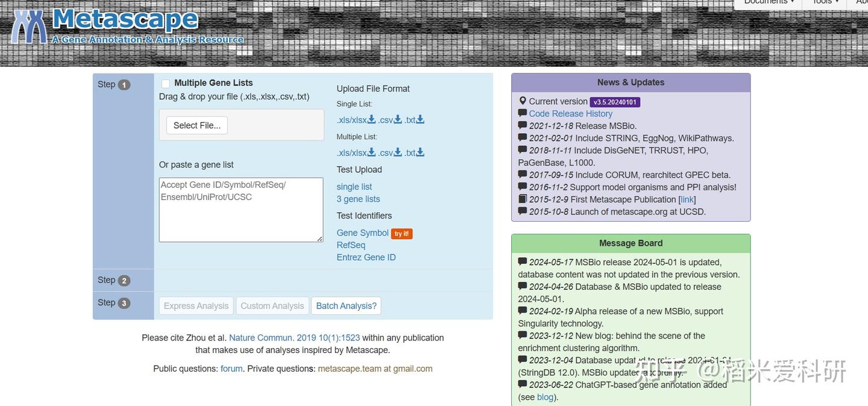This screenshot has height=406, width=868.
Task: Start an Express Analysis
Action: (196, 305)
